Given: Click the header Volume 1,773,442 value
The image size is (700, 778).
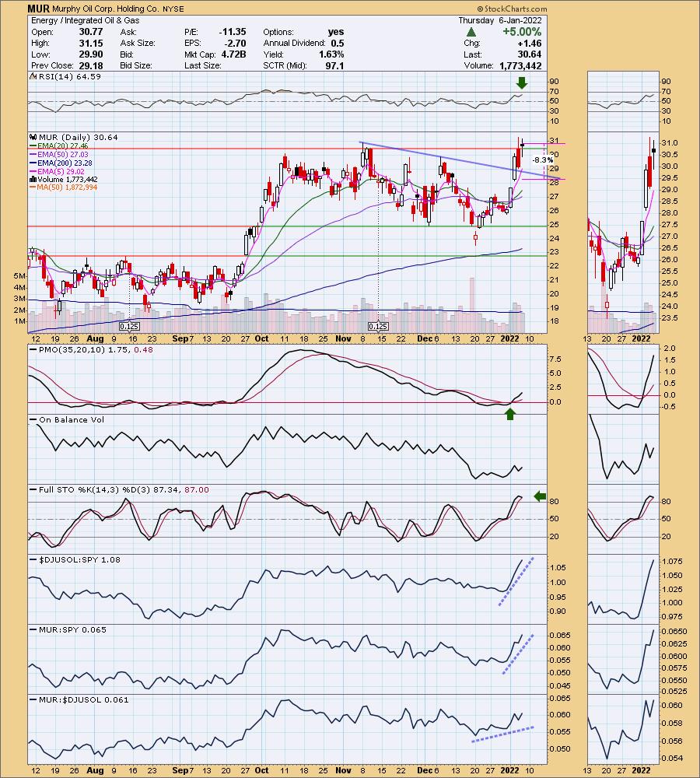Looking at the screenshot, I should point(520,65).
